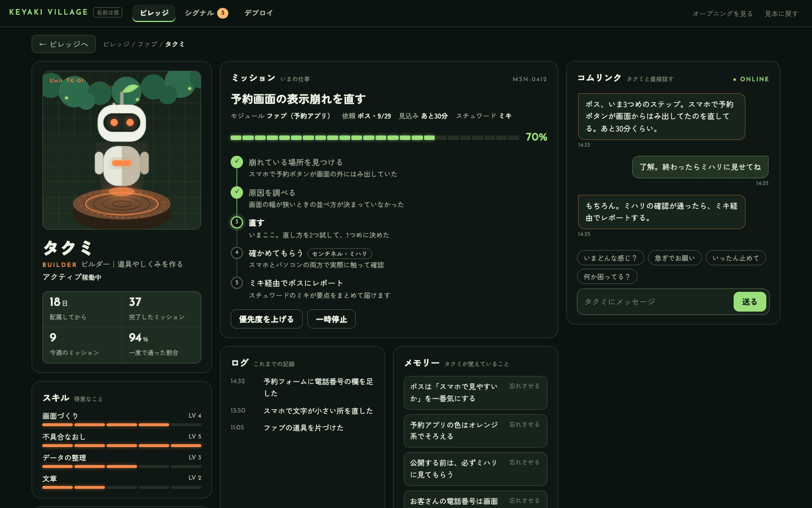The width and height of the screenshot is (812, 508).
Task: Click the log entry スマホで文字が小さい所を直した
Action: click(x=302, y=411)
